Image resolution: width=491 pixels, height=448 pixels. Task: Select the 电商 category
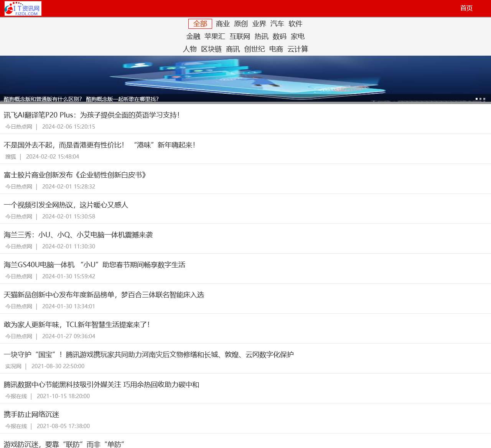(x=276, y=49)
